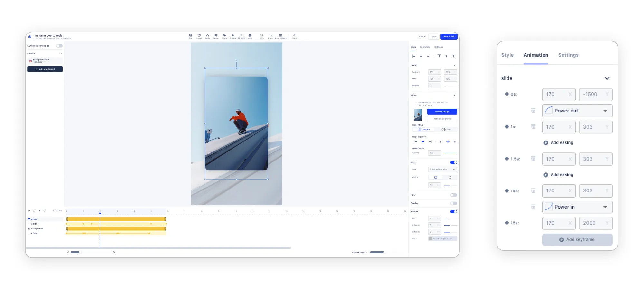Choose From stock photos
The height and width of the screenshot is (292, 644).
442,119
